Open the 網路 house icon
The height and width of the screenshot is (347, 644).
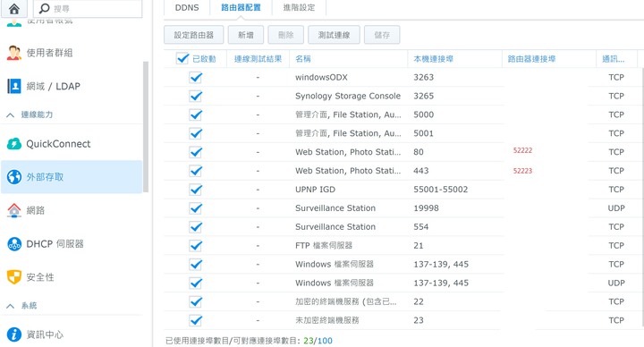14,210
